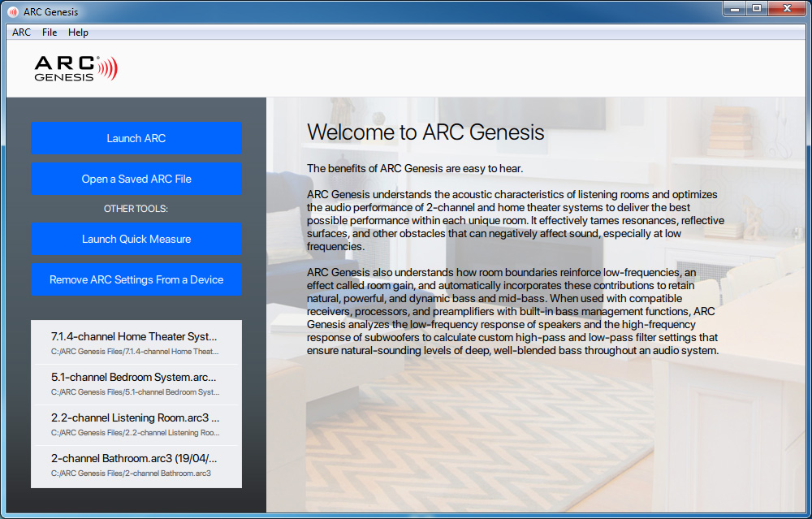
Task: Maximize the ARC Genesis window
Action: 757,8
